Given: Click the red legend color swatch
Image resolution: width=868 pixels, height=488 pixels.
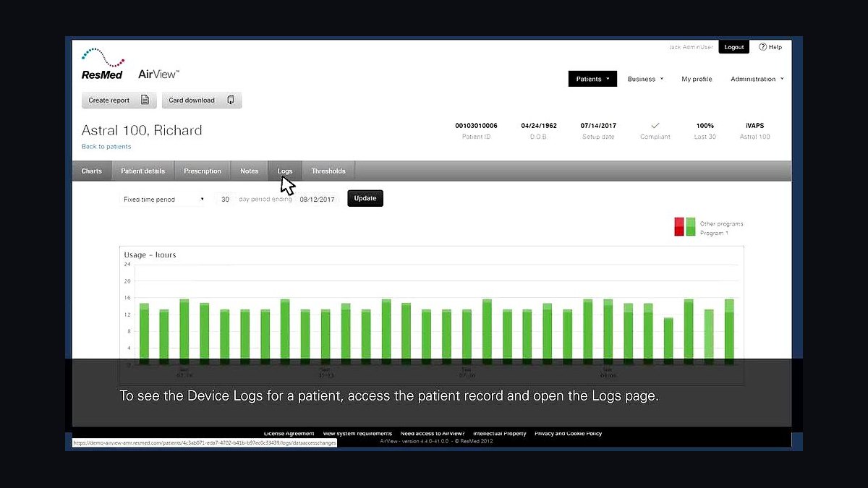Looking at the screenshot, I should point(679,226).
